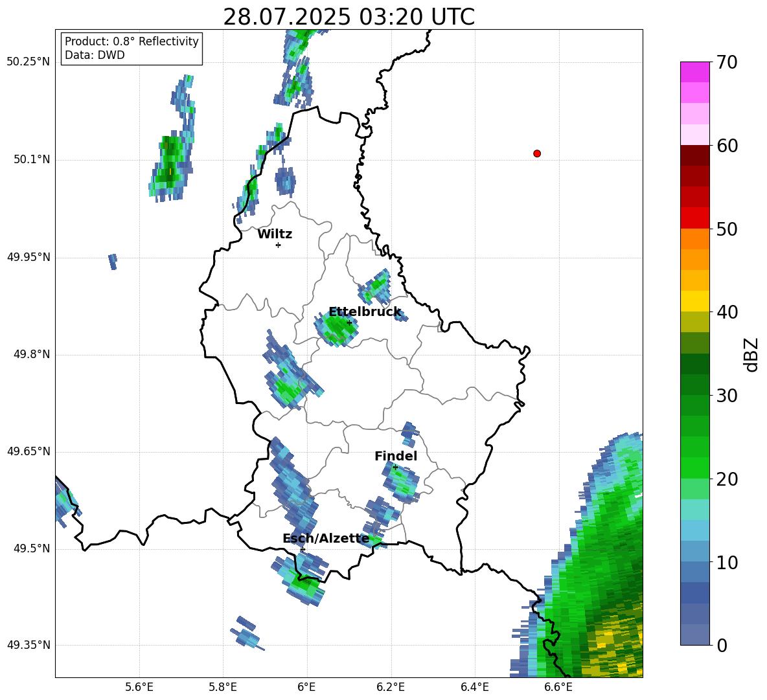This screenshot has height=700, width=767.
Task: Click the 6°E longitude label
Action: pyautogui.click(x=306, y=687)
